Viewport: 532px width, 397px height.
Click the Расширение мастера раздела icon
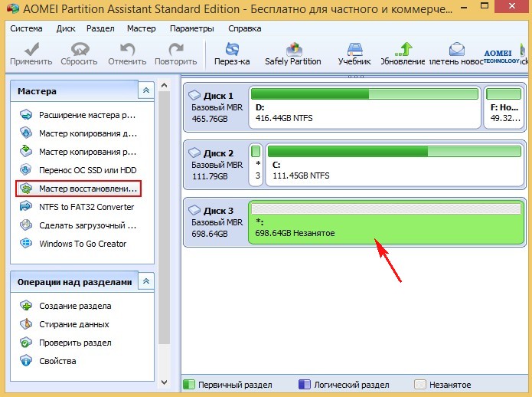26,115
